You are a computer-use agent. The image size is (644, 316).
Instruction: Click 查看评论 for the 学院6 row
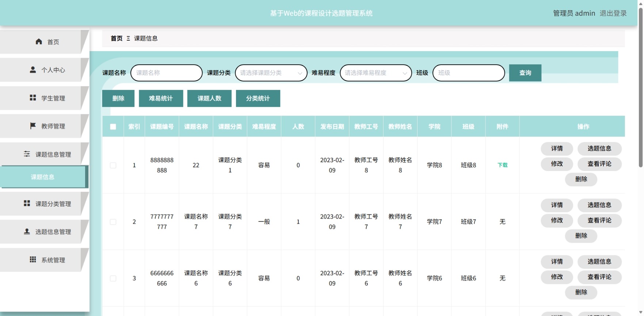point(599,277)
